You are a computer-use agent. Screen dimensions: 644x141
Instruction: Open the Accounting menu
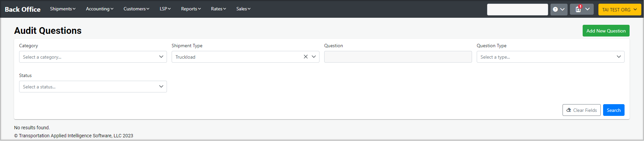click(100, 9)
